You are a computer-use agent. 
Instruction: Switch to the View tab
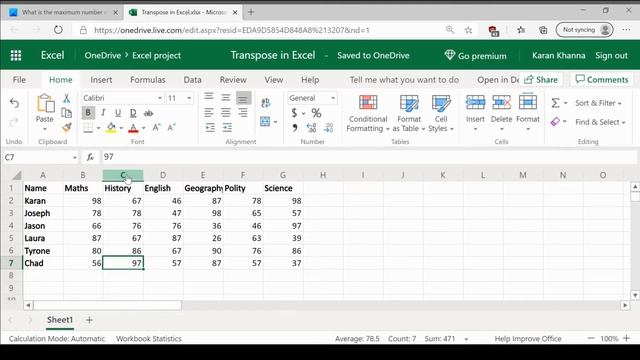pyautogui.click(x=273, y=80)
